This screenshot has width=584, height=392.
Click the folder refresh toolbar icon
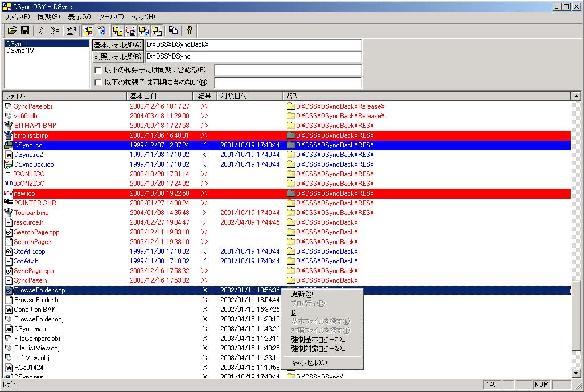point(102,30)
